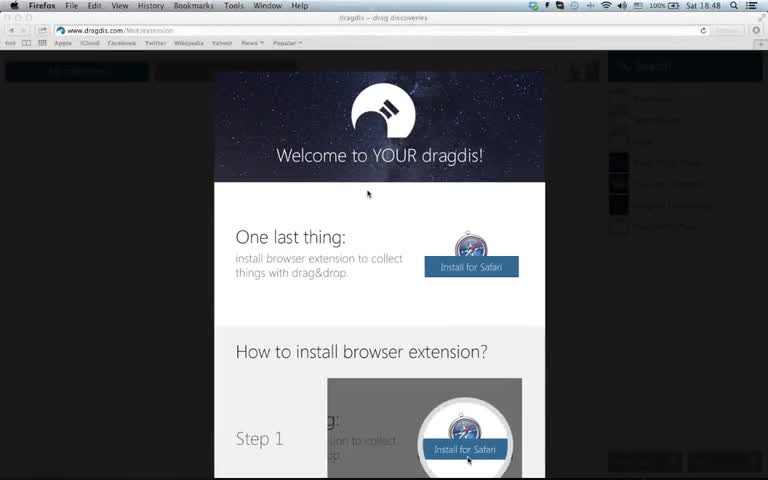Click the fullscreen arrows in title bar
The height and width of the screenshot is (480, 768).
click(762, 18)
